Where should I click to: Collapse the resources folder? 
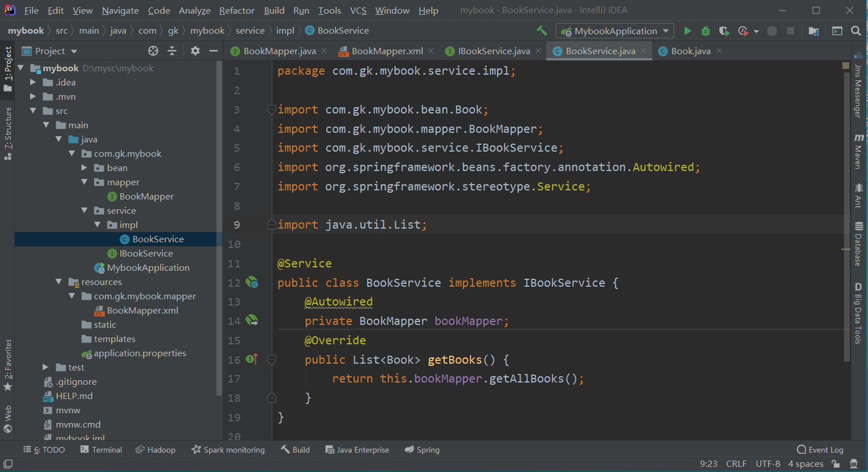(59, 282)
